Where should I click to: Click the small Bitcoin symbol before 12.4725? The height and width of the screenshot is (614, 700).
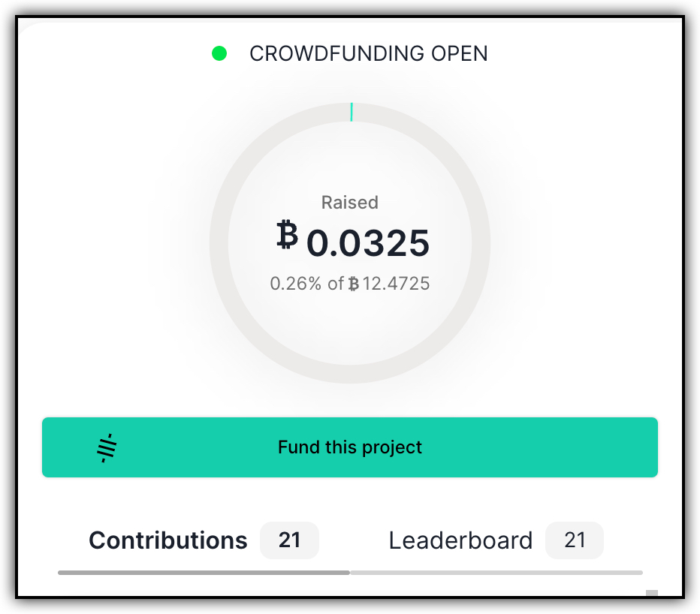pos(354,284)
